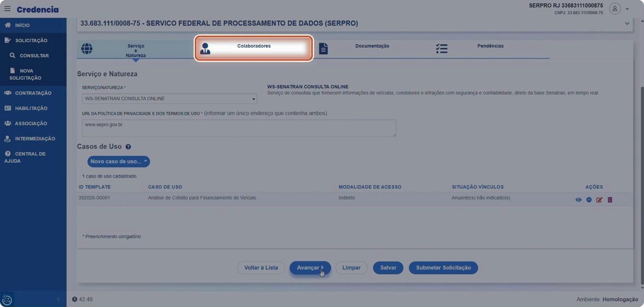
Task: Open Associação sidebar section
Action: (33, 123)
